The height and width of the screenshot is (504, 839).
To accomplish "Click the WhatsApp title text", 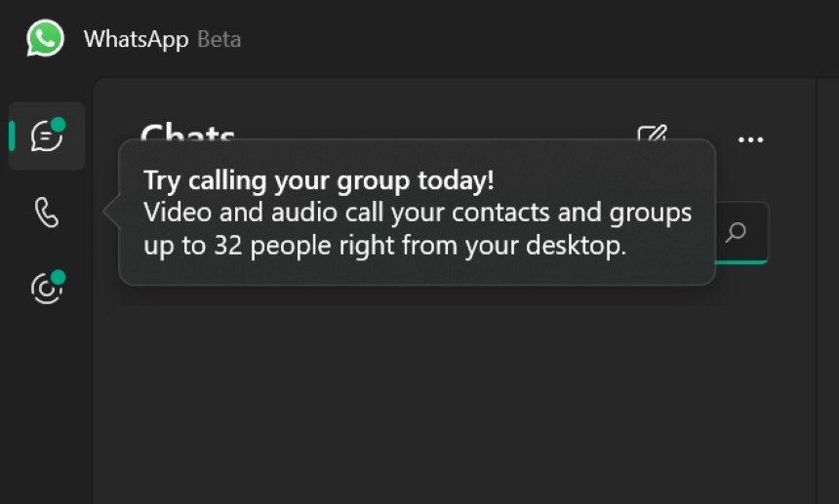I will pos(136,40).
